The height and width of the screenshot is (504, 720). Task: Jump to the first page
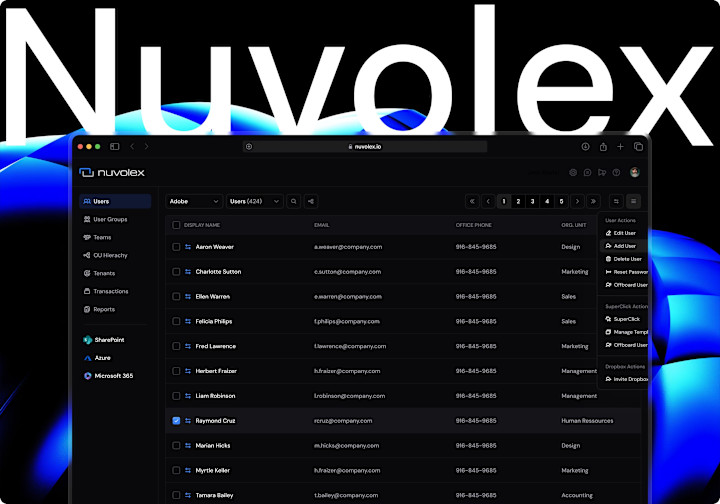click(472, 202)
